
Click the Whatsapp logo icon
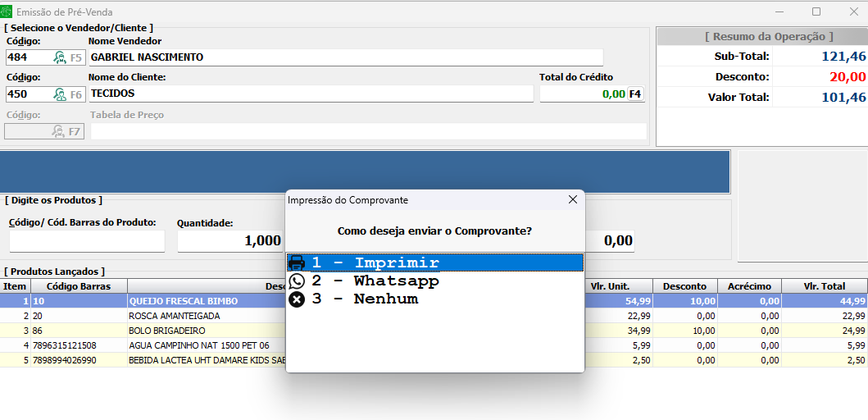click(297, 281)
